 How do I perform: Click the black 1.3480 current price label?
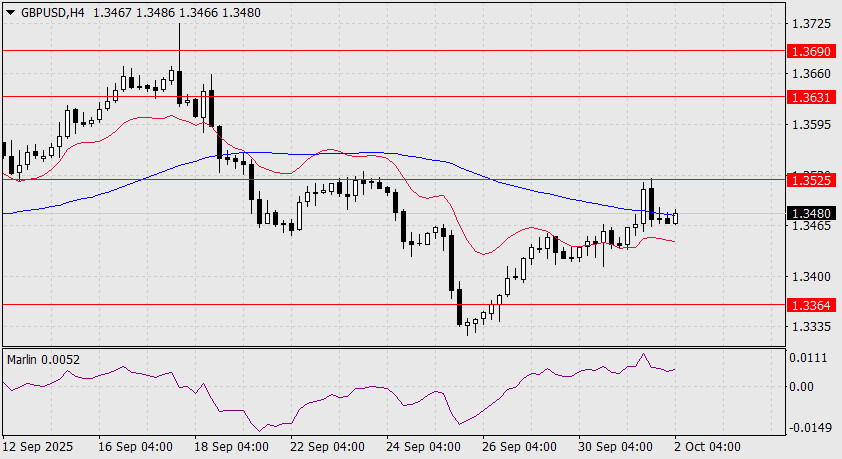point(810,213)
